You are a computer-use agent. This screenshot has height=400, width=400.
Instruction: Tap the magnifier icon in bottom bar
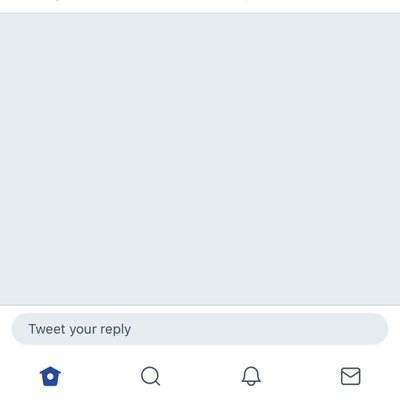pyautogui.click(x=151, y=376)
